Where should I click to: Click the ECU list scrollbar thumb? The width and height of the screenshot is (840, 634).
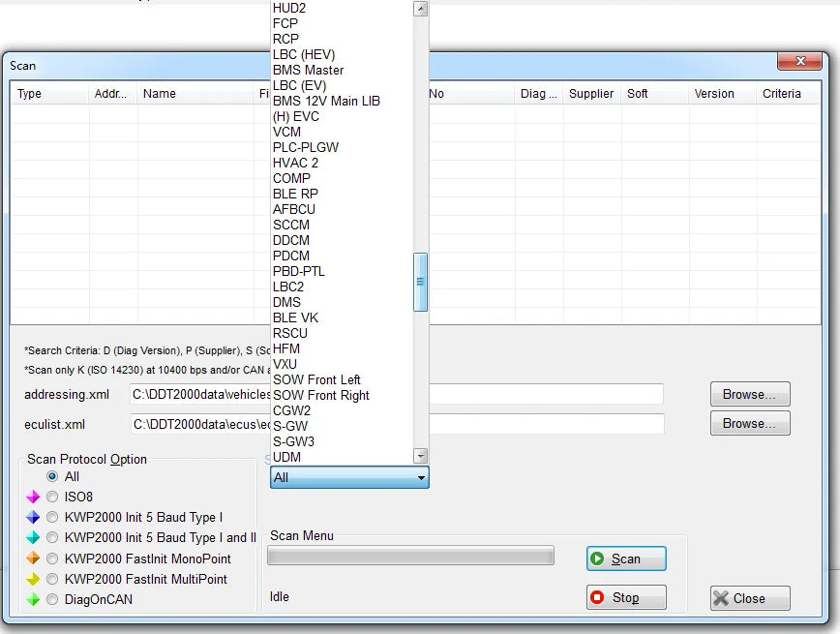click(x=421, y=282)
